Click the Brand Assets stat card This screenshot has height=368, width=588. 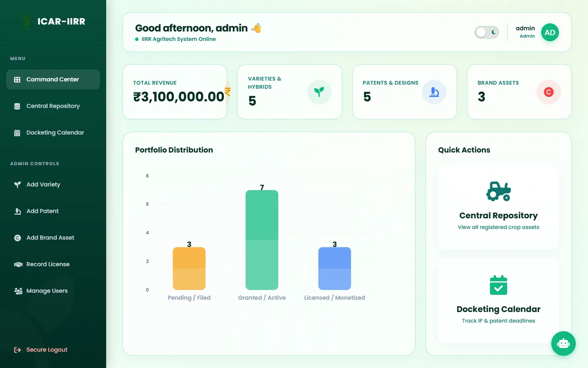tap(519, 92)
